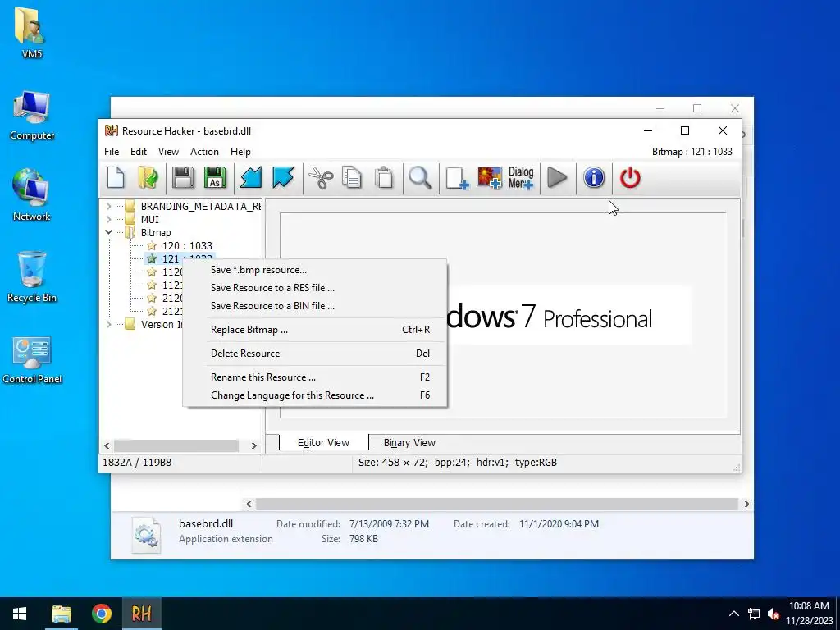Open the VM5 desktop folder icon

click(31, 33)
